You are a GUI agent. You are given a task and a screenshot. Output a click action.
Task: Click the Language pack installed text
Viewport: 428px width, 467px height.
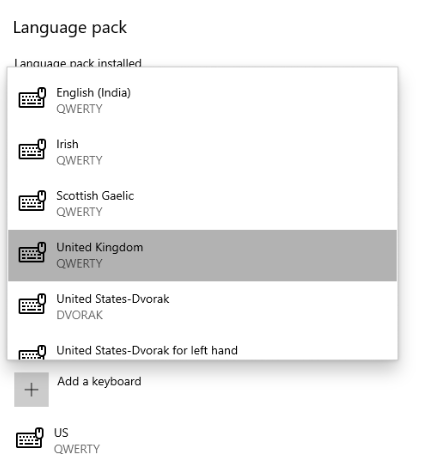coord(78,63)
